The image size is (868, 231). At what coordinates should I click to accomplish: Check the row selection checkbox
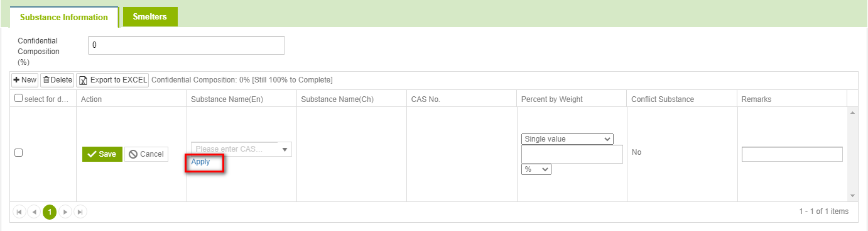coord(18,153)
